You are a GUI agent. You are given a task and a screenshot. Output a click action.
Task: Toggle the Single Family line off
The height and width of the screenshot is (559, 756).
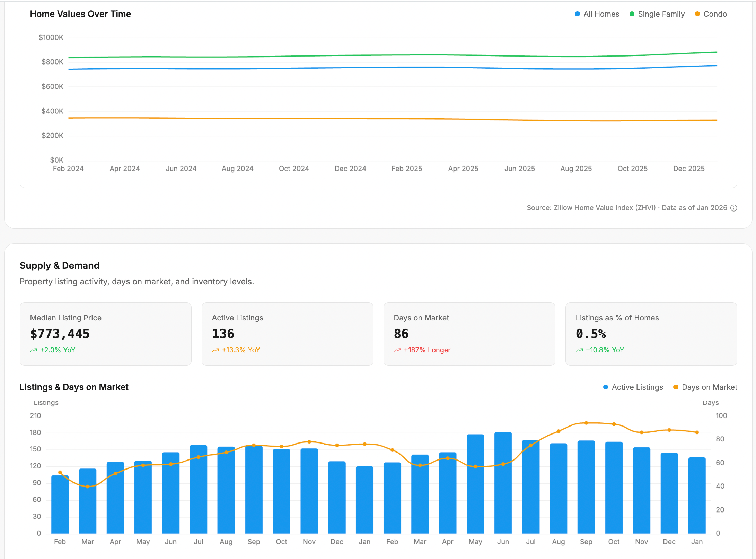657,14
